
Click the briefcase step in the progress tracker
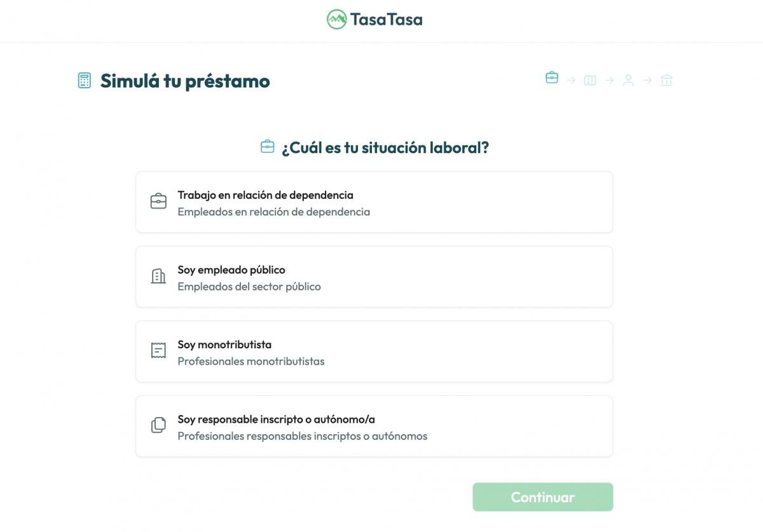tap(551, 79)
